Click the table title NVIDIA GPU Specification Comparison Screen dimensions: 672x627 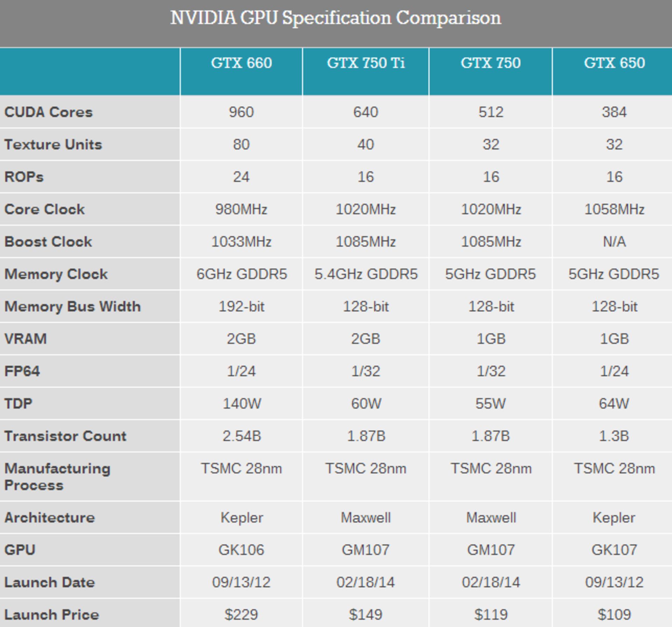click(336, 18)
